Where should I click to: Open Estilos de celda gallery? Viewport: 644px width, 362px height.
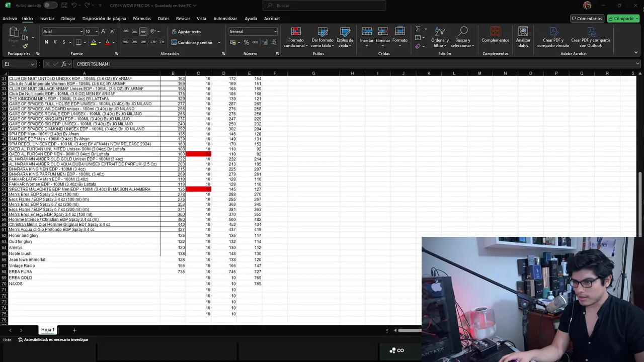(345, 37)
